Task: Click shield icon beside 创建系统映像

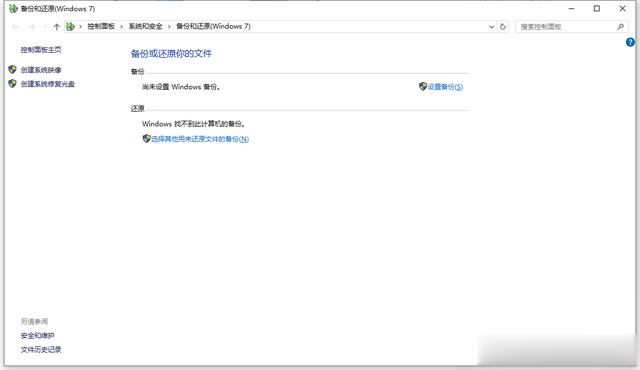Action: [12, 70]
